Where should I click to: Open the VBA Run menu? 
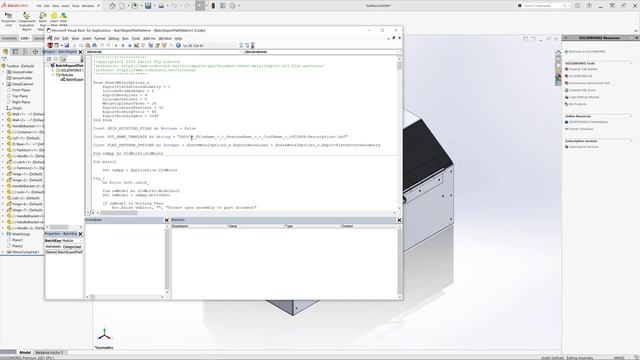[125, 38]
